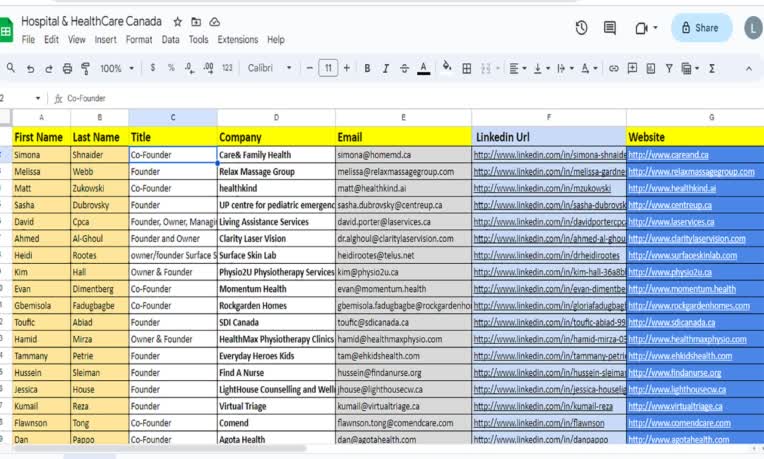Activate the paint format tool
This screenshot has width=764, height=459.
[x=86, y=69]
